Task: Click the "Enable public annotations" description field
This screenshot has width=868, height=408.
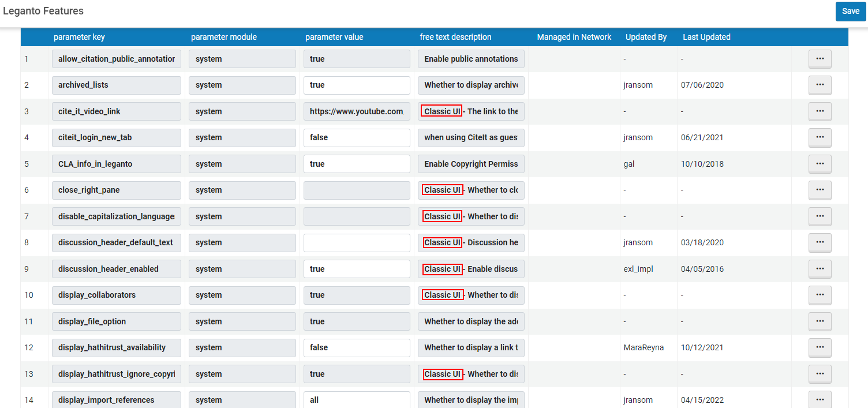Action: click(x=471, y=59)
